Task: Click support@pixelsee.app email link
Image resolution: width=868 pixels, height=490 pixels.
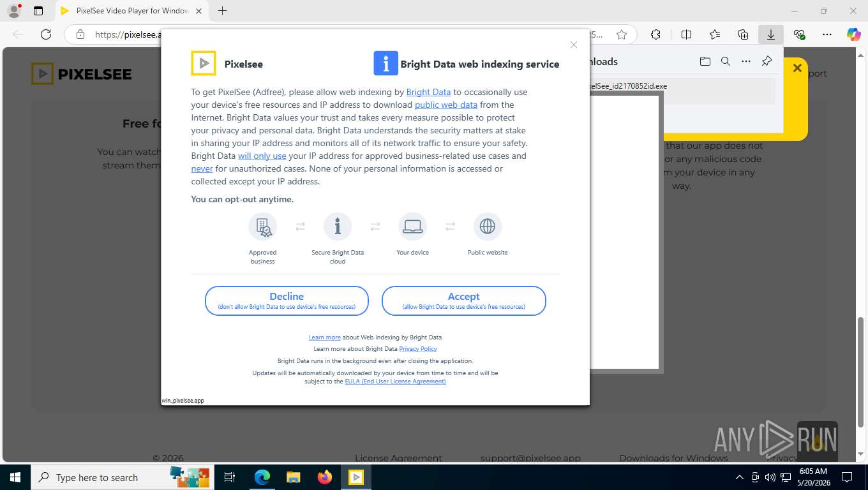Action: (530, 458)
